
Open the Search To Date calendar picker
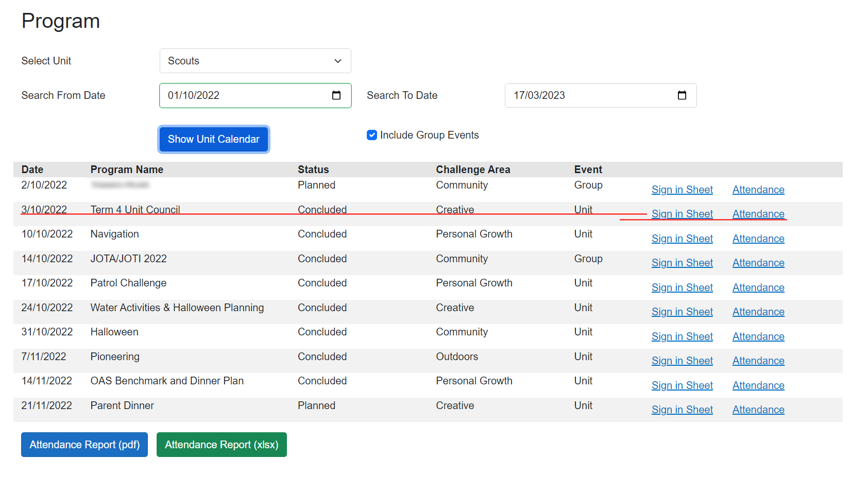tap(682, 95)
